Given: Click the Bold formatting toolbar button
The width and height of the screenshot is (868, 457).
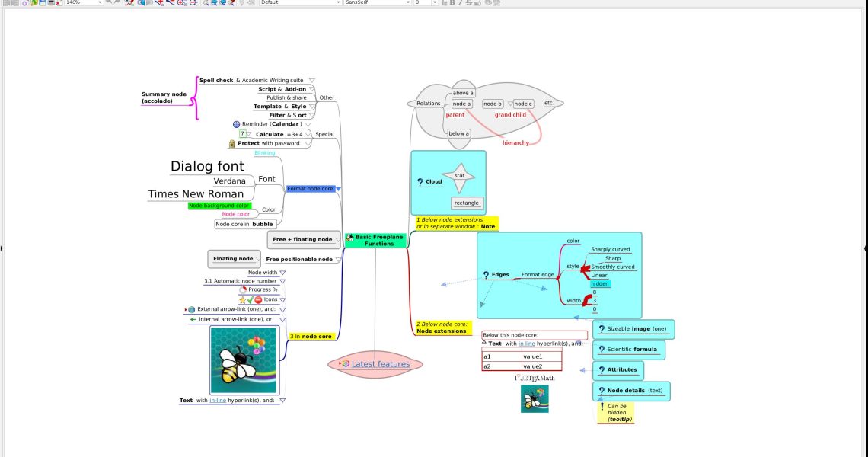Looking at the screenshot, I should (x=452, y=3).
